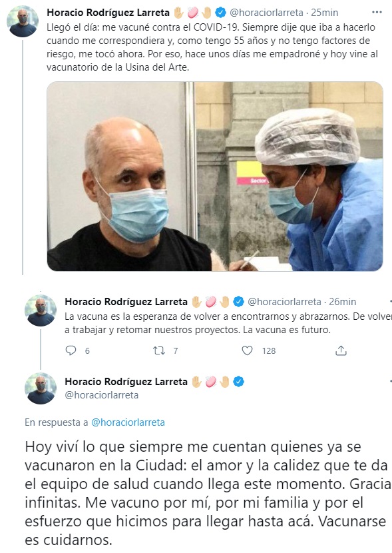The image size is (392, 553).
Task: Open the third tweet's profile avatar
Action: coord(41,388)
